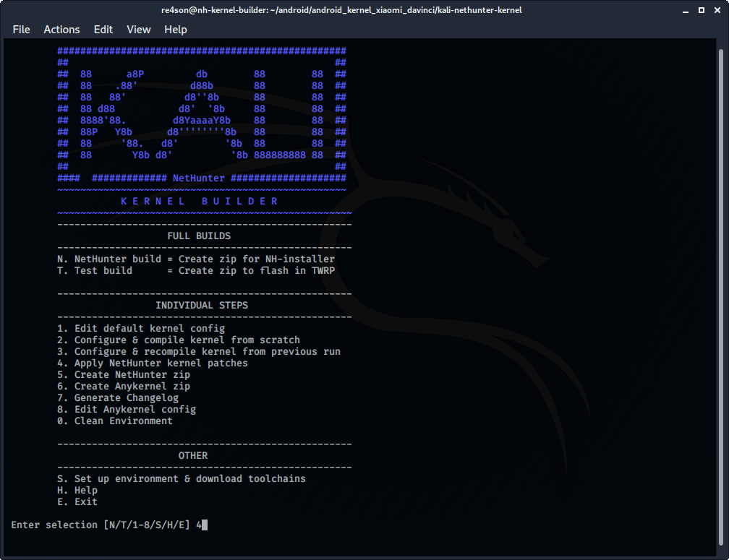The image size is (729, 560).
Task: Click the terminal vertical scrollbar
Action: click(x=720, y=289)
